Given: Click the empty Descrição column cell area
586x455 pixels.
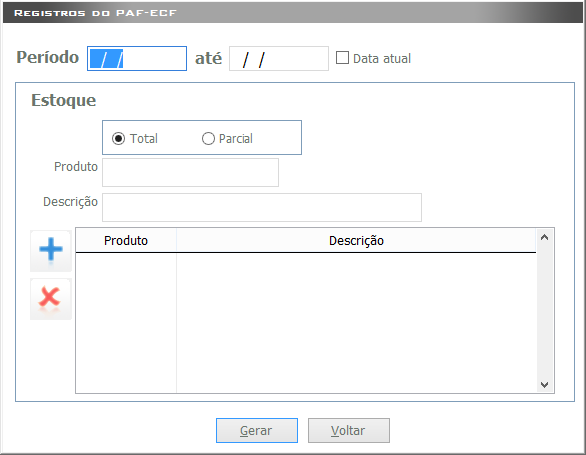Looking at the screenshot, I should coord(356,323).
